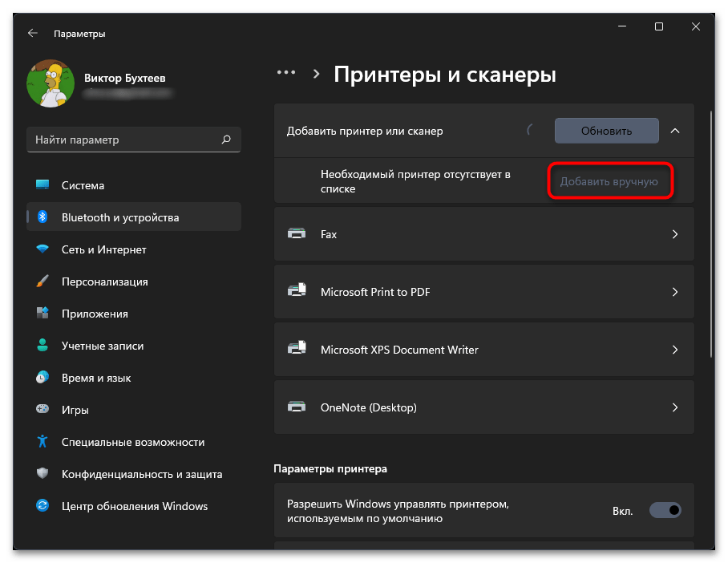This screenshot has width=728, height=563.
Task: Toggle default printer management switch
Action: click(x=665, y=510)
